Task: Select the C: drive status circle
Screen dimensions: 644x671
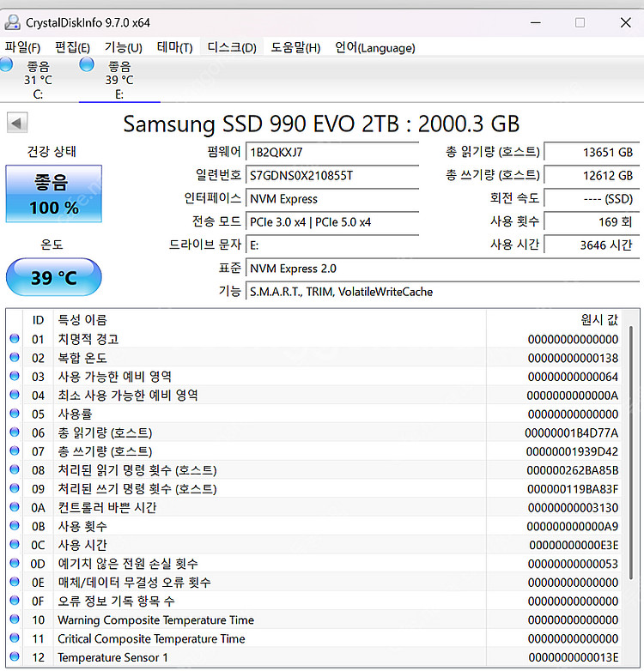Action: (x=6, y=64)
